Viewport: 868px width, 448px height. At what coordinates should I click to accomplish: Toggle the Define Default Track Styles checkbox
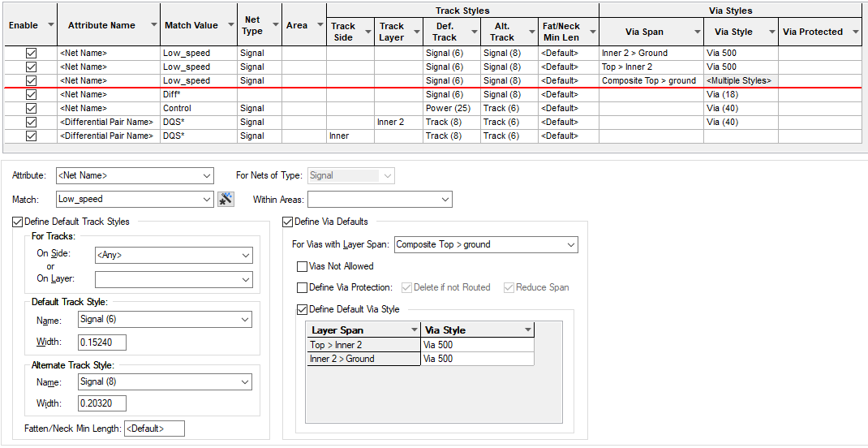click(19, 222)
